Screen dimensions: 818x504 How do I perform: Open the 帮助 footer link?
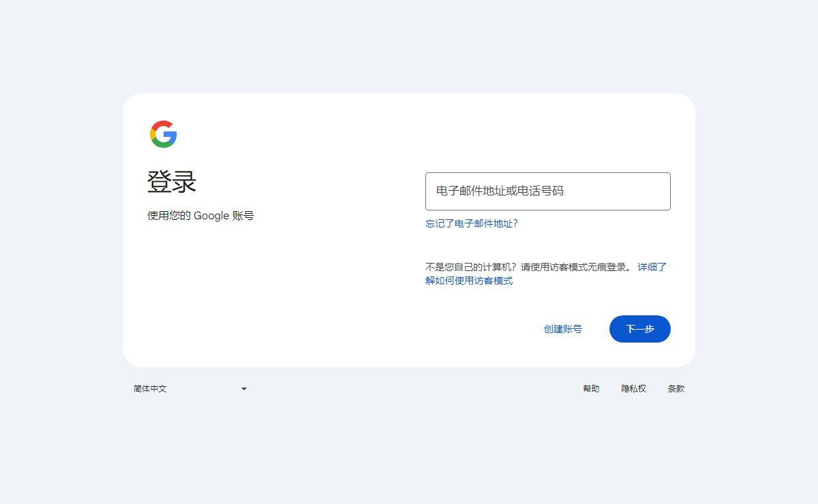tap(591, 389)
